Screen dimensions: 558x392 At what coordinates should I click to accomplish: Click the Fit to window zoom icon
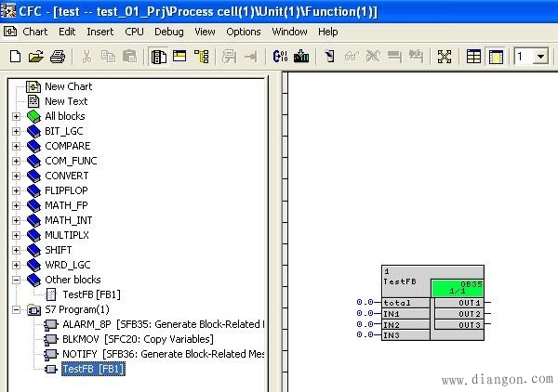tap(444, 57)
